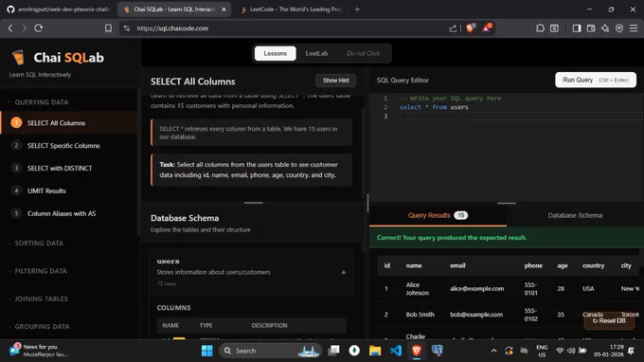Show the lesson hint
Image resolution: width=644 pixels, height=362 pixels.
[335, 81]
